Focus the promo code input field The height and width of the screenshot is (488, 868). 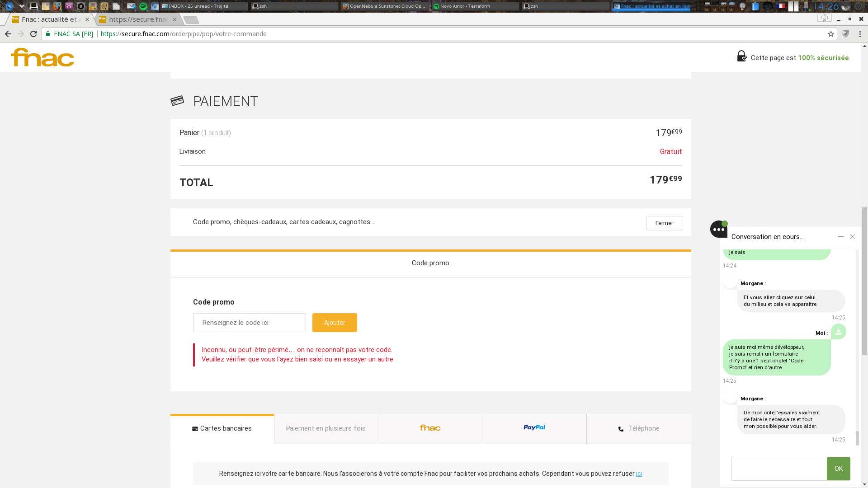point(250,323)
